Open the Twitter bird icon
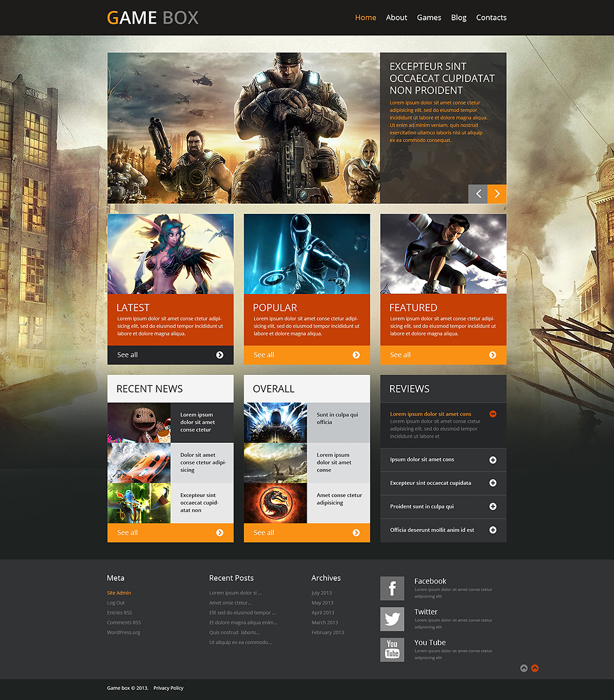The image size is (614, 700). [392, 619]
